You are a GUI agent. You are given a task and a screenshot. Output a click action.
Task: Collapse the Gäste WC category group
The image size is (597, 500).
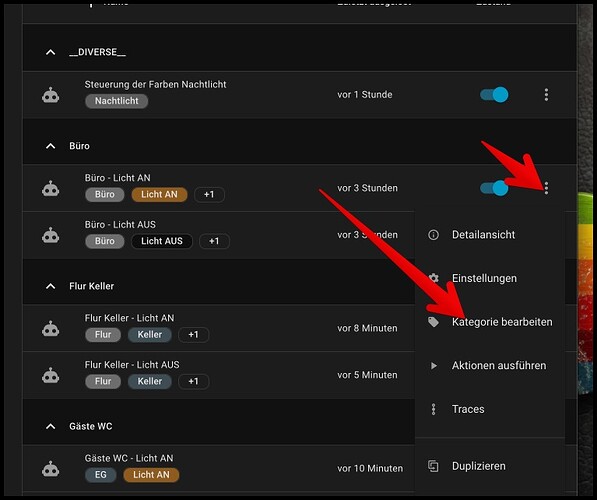coord(50,427)
